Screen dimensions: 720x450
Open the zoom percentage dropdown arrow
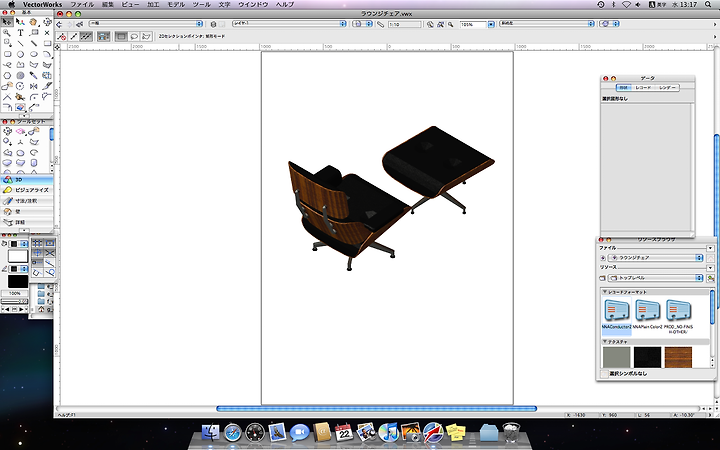point(491,24)
